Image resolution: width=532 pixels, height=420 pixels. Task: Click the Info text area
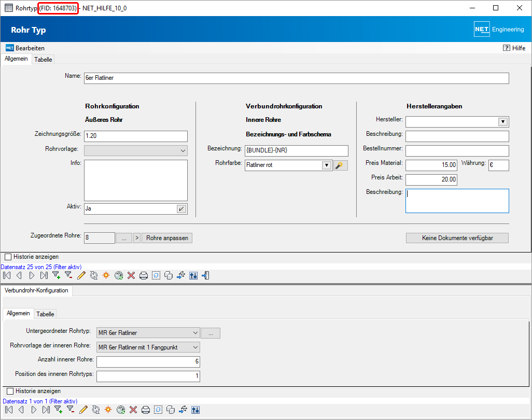coord(136,180)
